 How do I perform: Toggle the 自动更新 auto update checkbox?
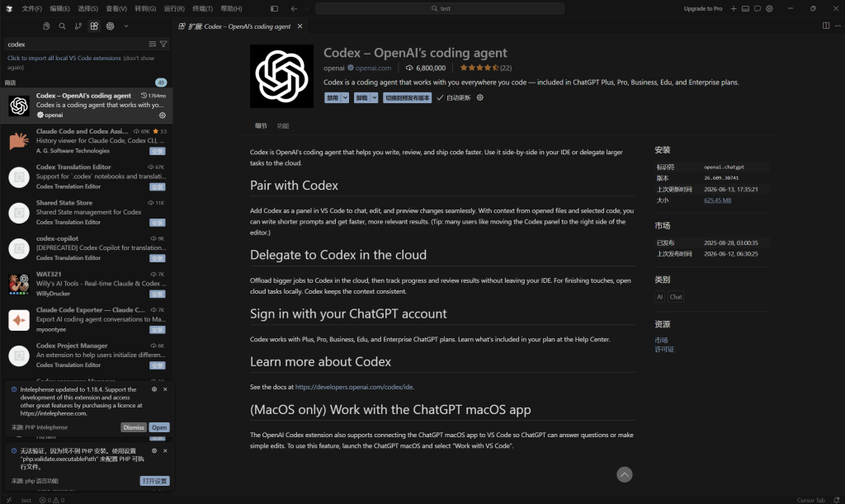454,97
